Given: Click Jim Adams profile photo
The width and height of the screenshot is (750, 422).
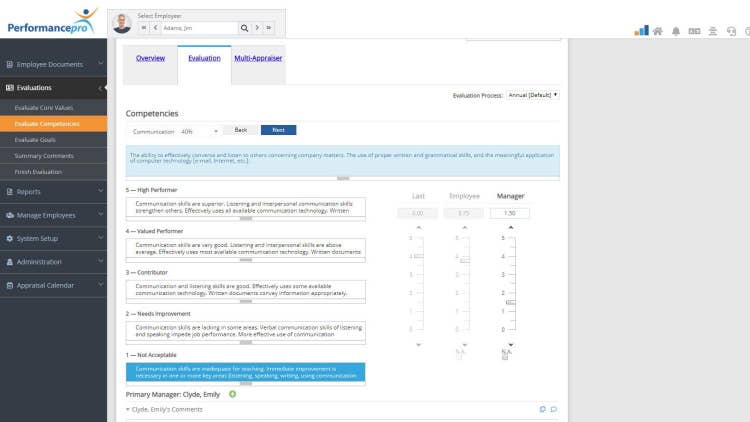Looking at the screenshot, I should (122, 23).
